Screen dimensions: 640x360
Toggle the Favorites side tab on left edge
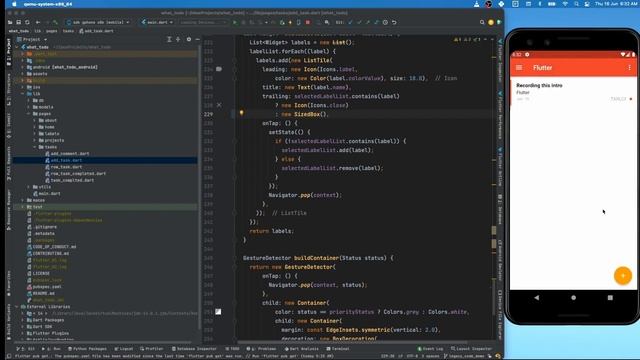(9, 282)
